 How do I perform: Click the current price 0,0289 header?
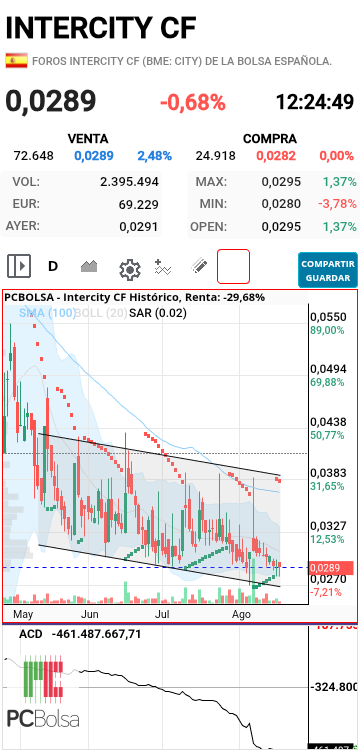[51, 102]
